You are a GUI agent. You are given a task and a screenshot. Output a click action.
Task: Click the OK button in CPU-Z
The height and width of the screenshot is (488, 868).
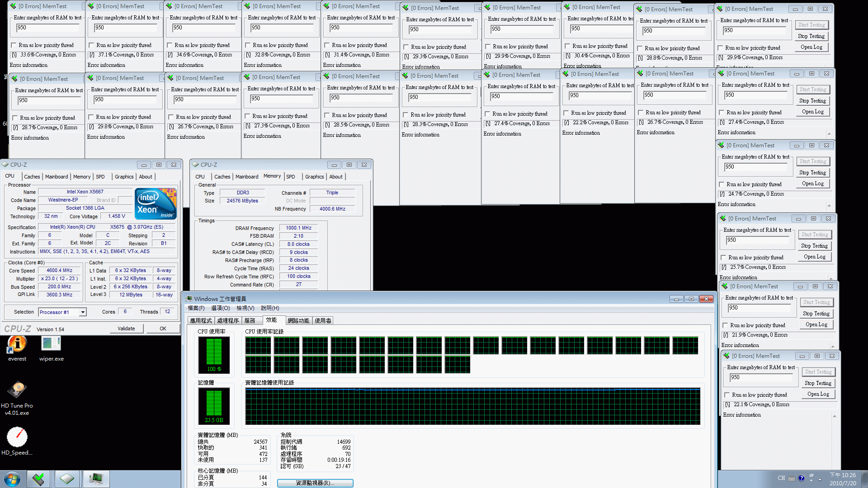click(x=163, y=328)
